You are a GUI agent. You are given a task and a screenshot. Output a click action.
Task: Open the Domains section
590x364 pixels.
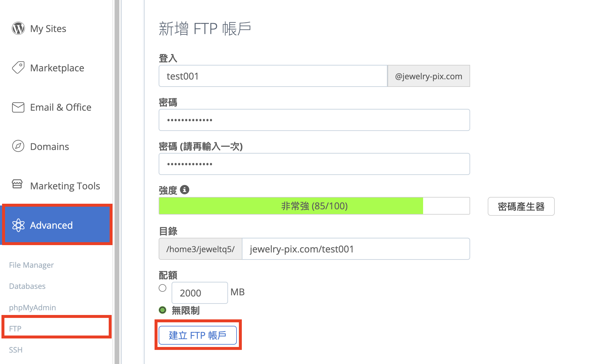(x=50, y=146)
